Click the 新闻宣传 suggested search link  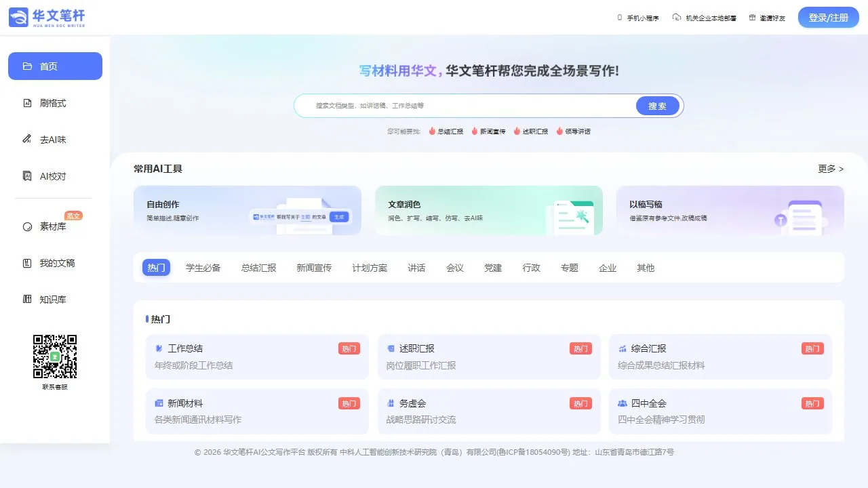(488, 131)
